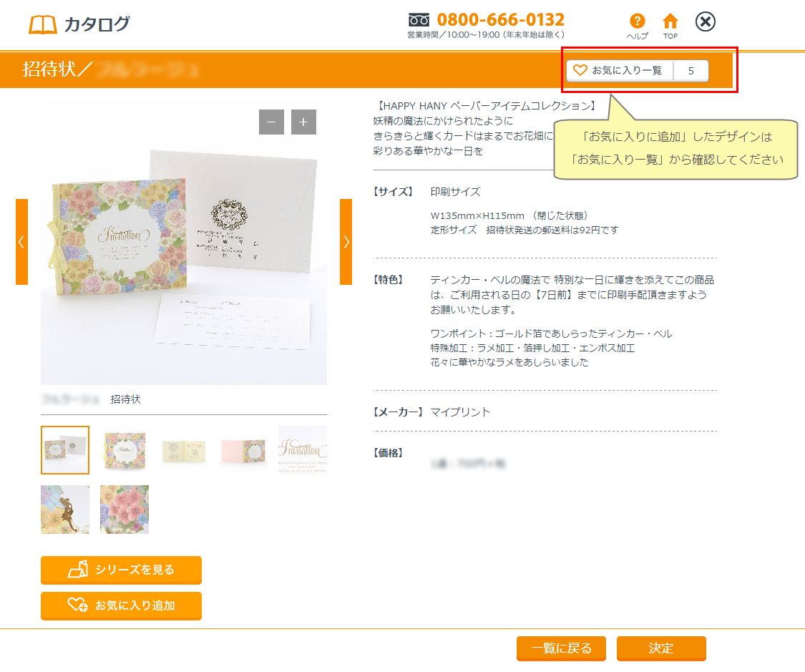Viewport: 805px width, 672px height.
Task: Select the gold fairy silhouette thumbnail
Action: pos(65,510)
